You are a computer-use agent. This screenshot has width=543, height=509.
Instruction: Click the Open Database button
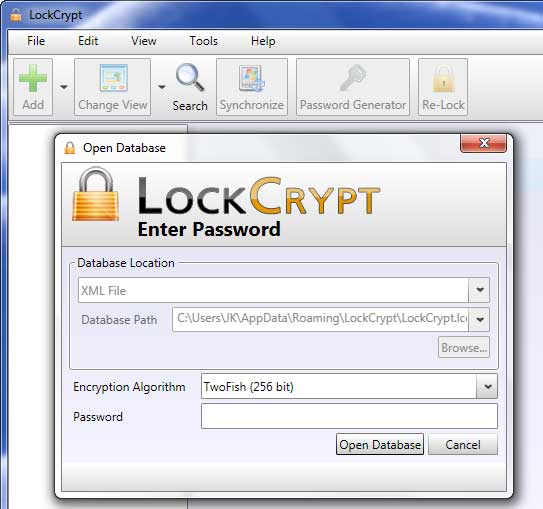(380, 444)
